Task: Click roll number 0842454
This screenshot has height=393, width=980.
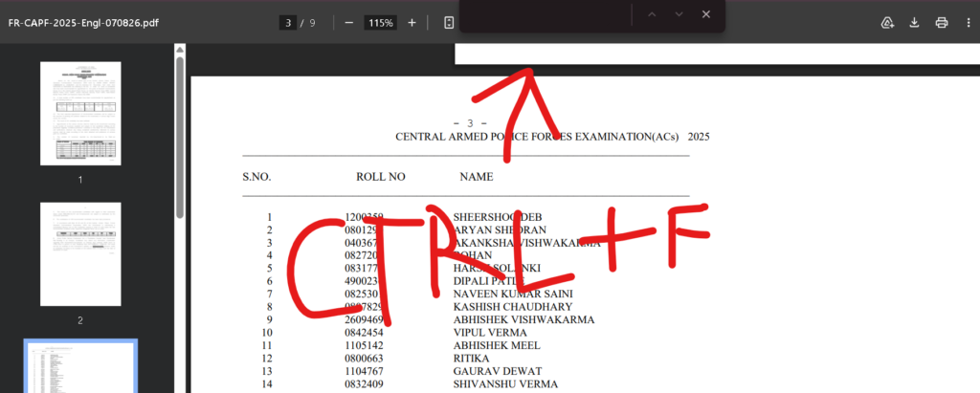Action: pos(364,333)
